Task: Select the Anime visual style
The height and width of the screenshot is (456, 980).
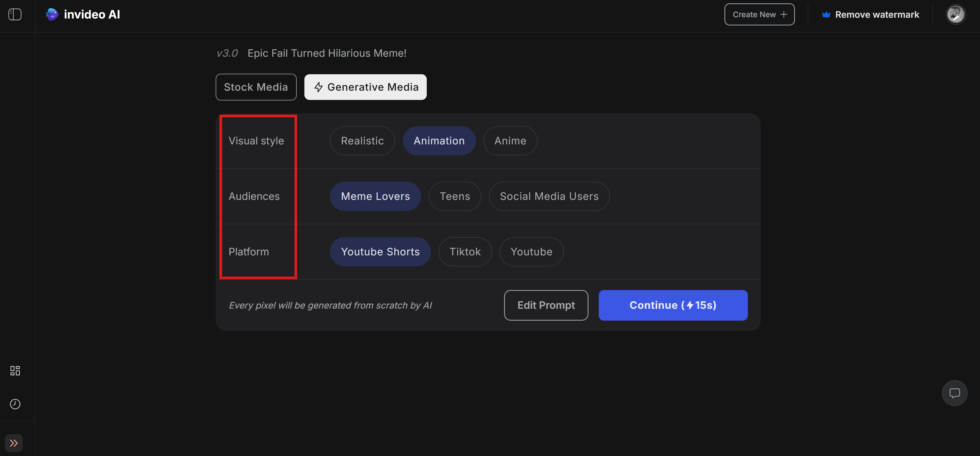Action: click(510, 140)
